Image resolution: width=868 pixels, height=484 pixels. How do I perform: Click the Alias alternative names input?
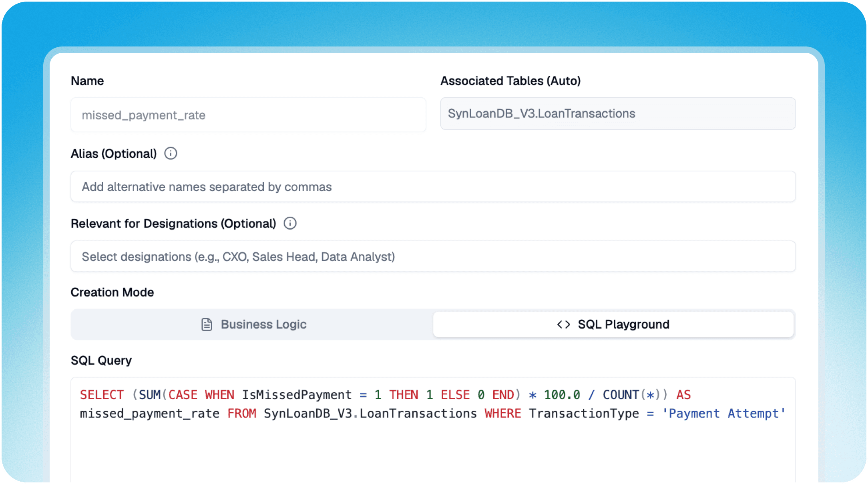(433, 187)
